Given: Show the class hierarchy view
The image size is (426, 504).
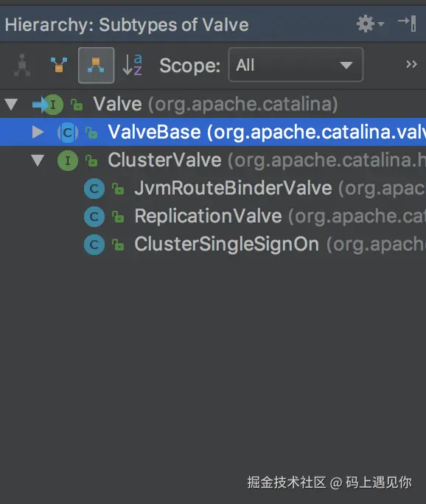Looking at the screenshot, I should pos(22,66).
